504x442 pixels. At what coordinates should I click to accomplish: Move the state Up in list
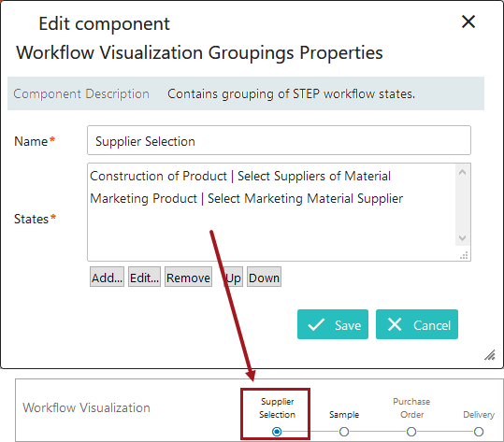point(233,277)
